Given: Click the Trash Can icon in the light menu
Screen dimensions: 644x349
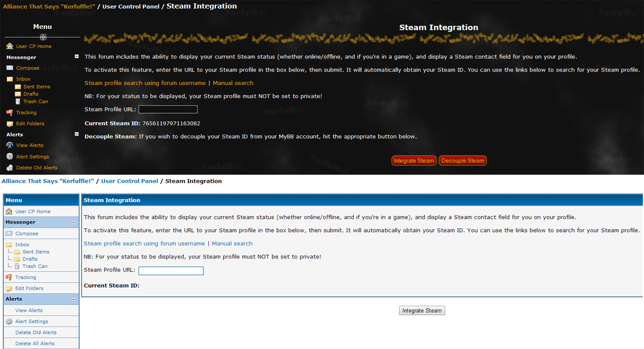Looking at the screenshot, I should (17, 266).
